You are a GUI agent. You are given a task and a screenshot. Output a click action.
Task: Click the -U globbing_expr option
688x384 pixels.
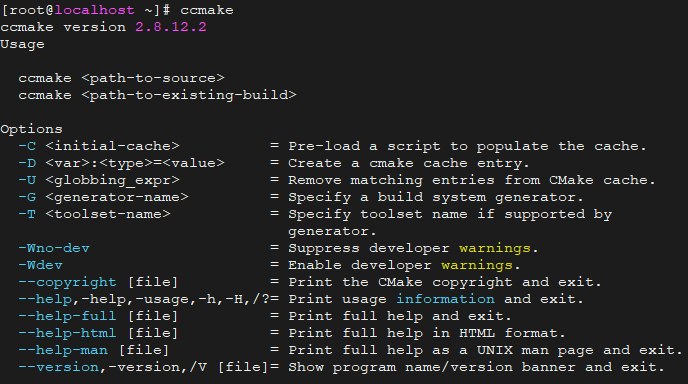click(x=99, y=180)
